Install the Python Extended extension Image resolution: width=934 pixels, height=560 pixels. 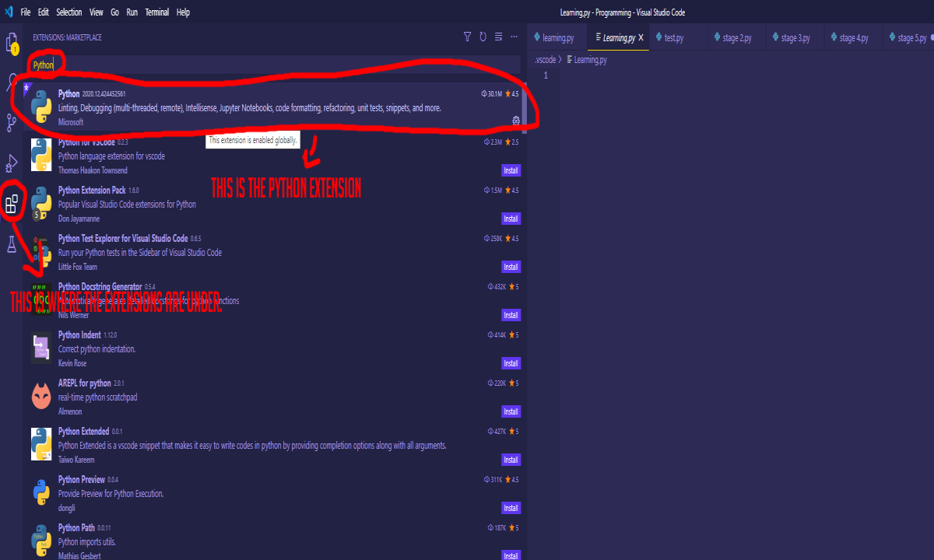tap(511, 460)
